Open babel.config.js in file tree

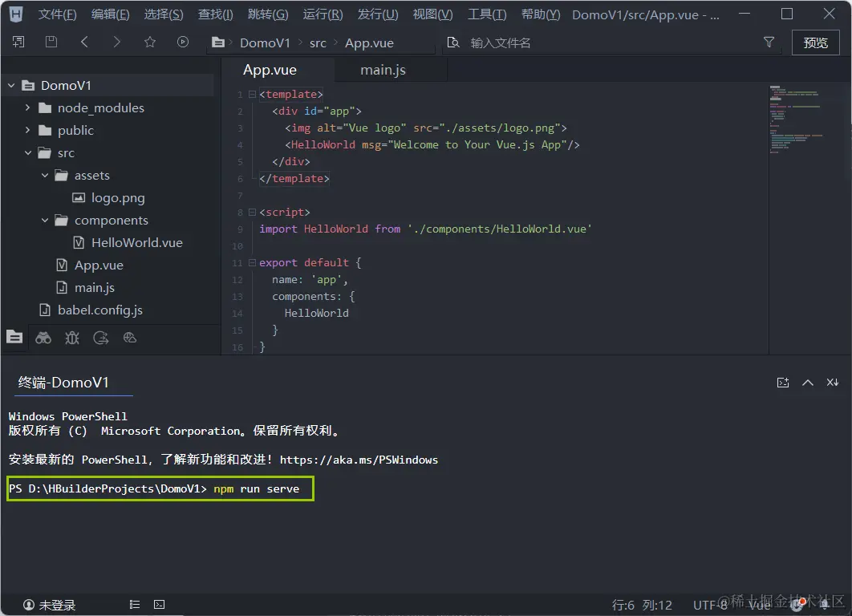click(x=100, y=310)
